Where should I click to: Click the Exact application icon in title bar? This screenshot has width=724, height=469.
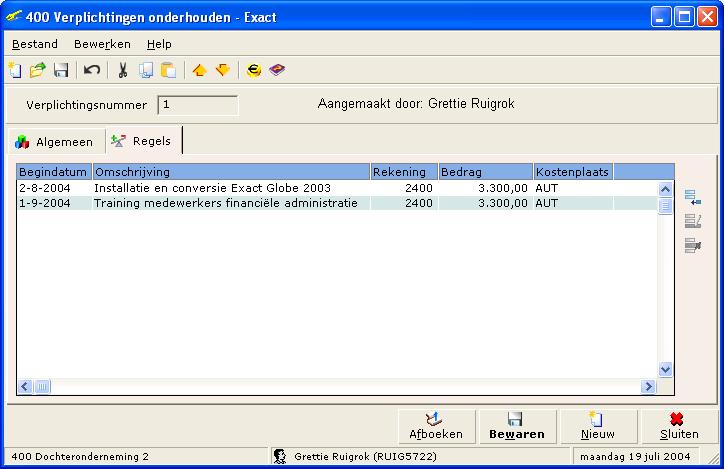point(14,17)
